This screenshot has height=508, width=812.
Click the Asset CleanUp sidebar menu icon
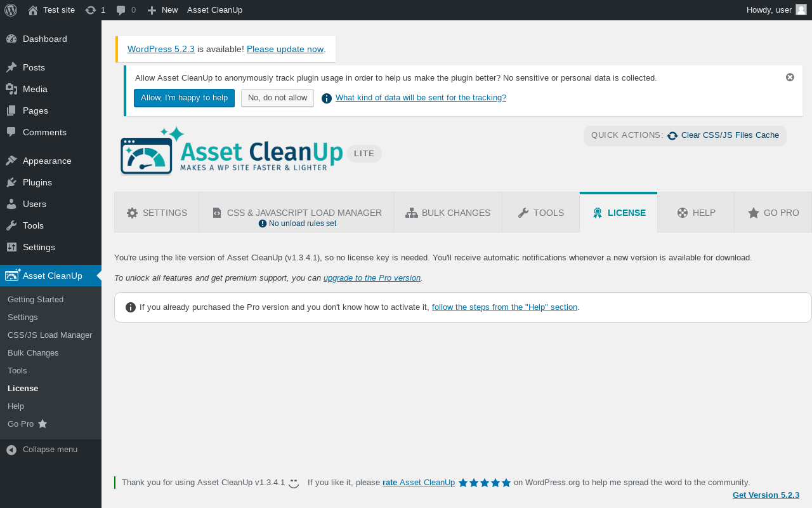tap(13, 275)
